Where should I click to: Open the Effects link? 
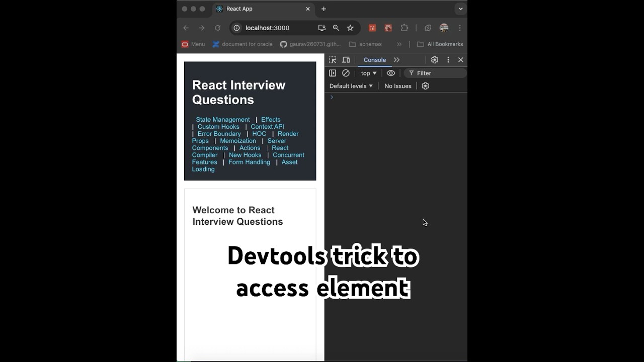(271, 120)
